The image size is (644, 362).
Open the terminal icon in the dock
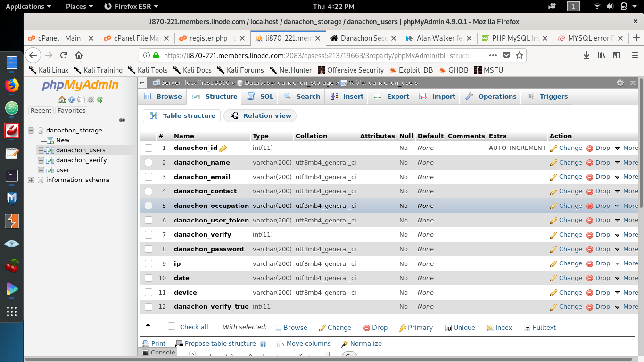[12, 175]
